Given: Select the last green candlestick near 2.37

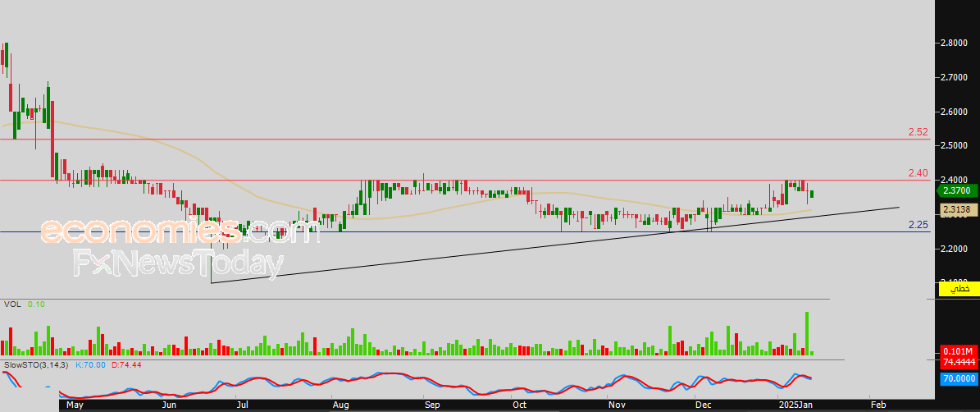Looking at the screenshot, I should (x=812, y=194).
